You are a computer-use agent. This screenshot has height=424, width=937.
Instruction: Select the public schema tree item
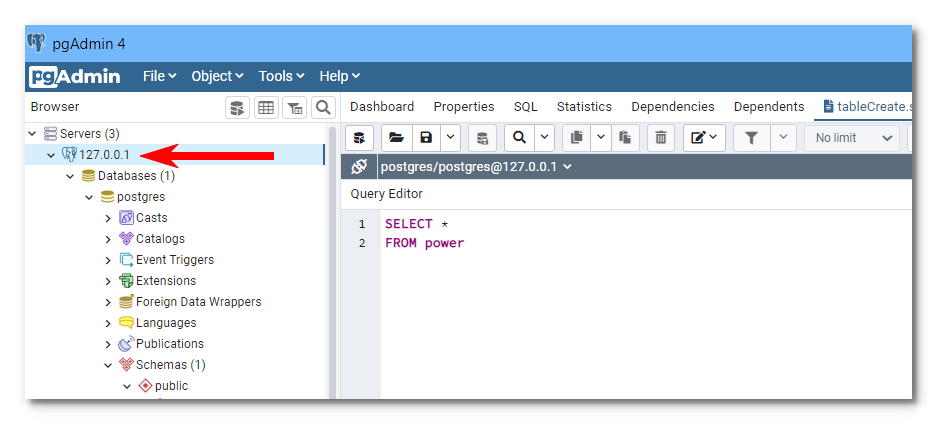point(172,386)
